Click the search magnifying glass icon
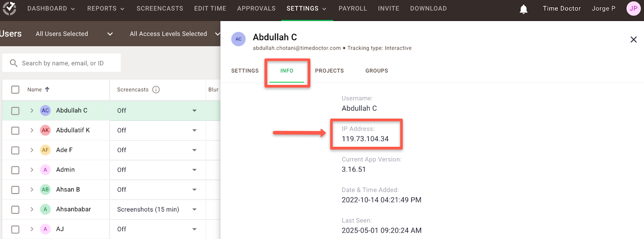 pos(14,63)
